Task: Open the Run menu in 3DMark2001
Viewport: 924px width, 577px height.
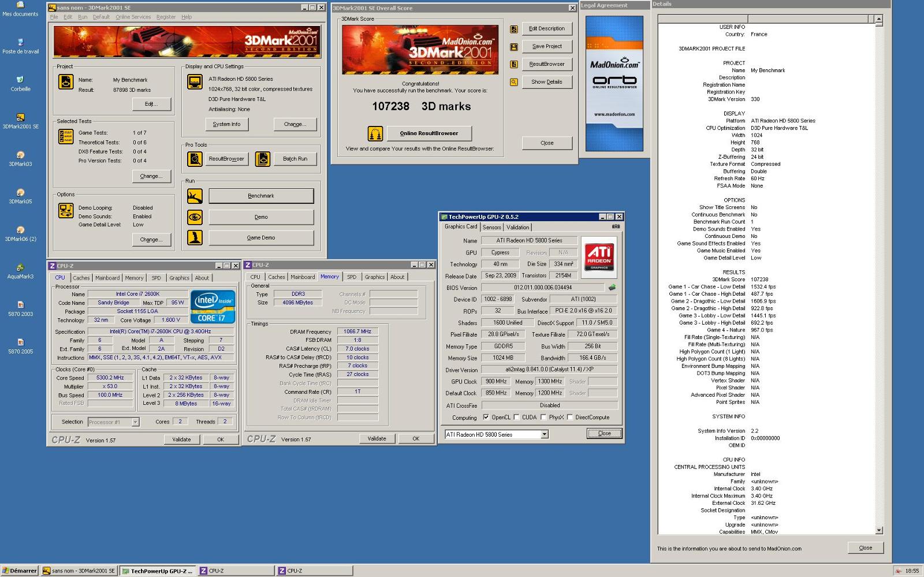Action: (83, 17)
